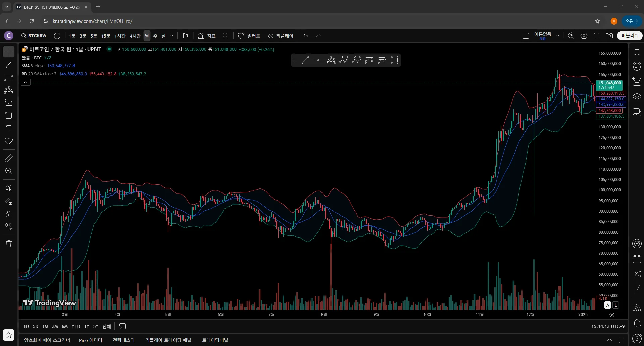The image size is (644, 346).
Task: Toggle fullscreen mode
Action: pyautogui.click(x=596, y=36)
